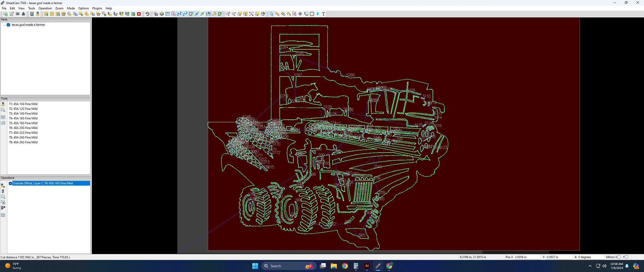
Task: Click the zoom to fit brackets icon
Action: 251,14
